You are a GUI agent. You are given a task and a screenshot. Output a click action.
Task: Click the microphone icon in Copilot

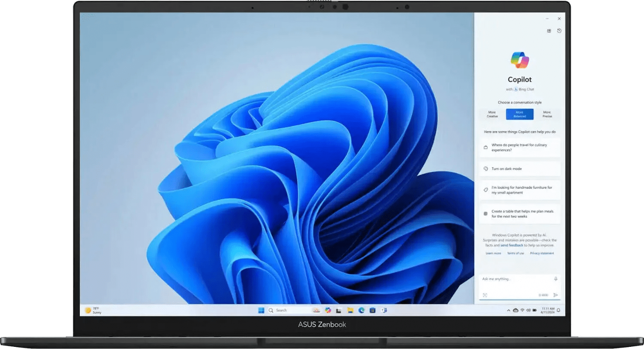point(556,279)
